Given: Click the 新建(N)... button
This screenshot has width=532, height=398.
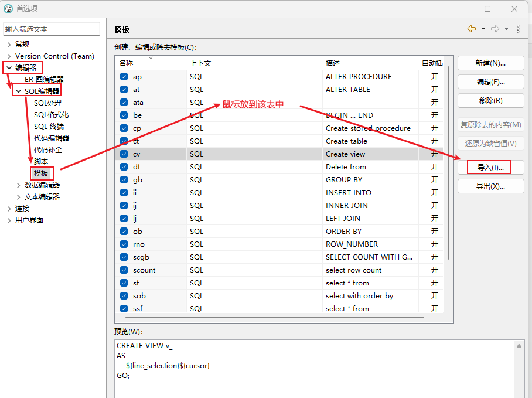Looking at the screenshot, I should (490, 63).
